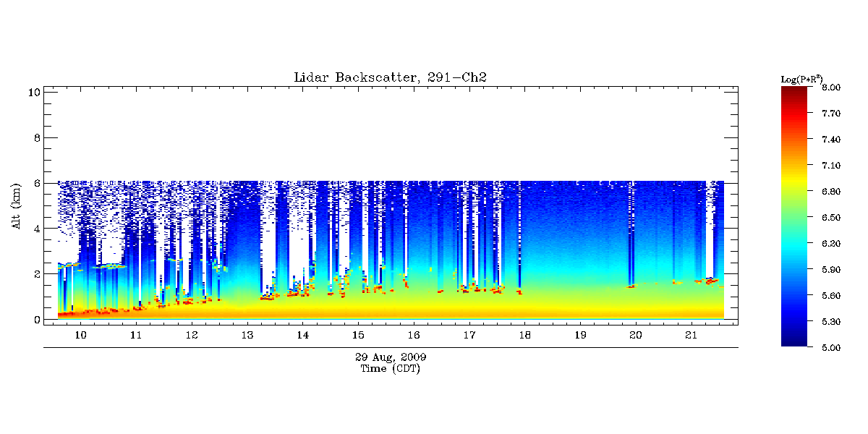Click the '29 Aug, 2009' date label

pyautogui.click(x=391, y=357)
